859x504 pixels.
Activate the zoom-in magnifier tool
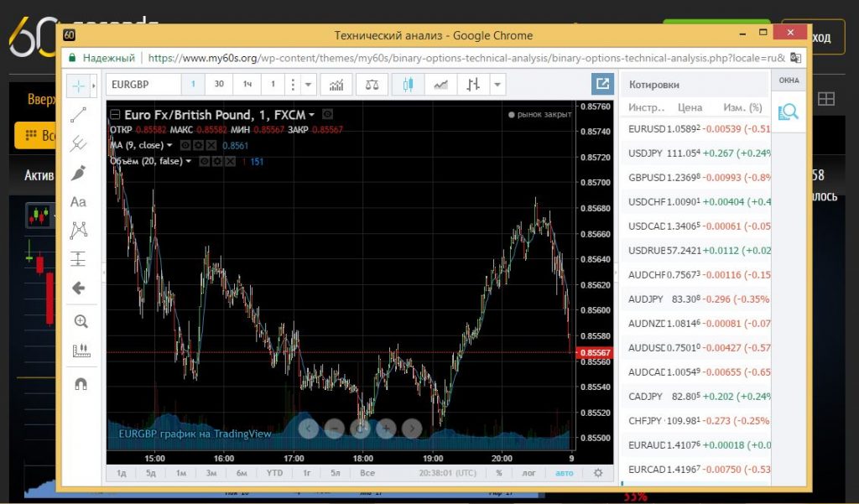point(81,321)
